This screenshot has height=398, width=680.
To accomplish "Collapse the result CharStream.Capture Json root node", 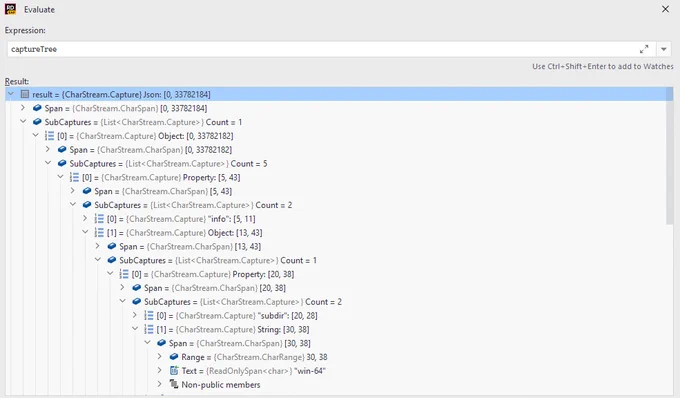I will [x=11, y=94].
